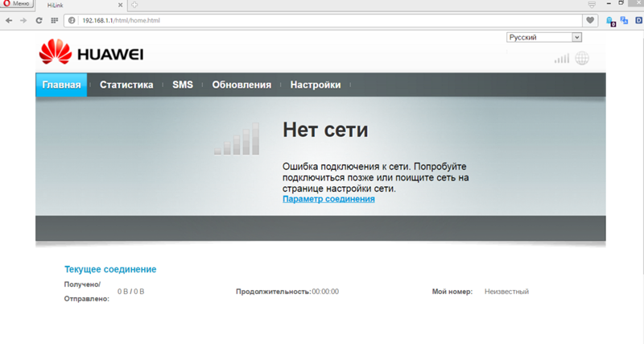Click the address bar showing 192.168.1.1
This screenshot has height=344, width=644.
point(322,19)
